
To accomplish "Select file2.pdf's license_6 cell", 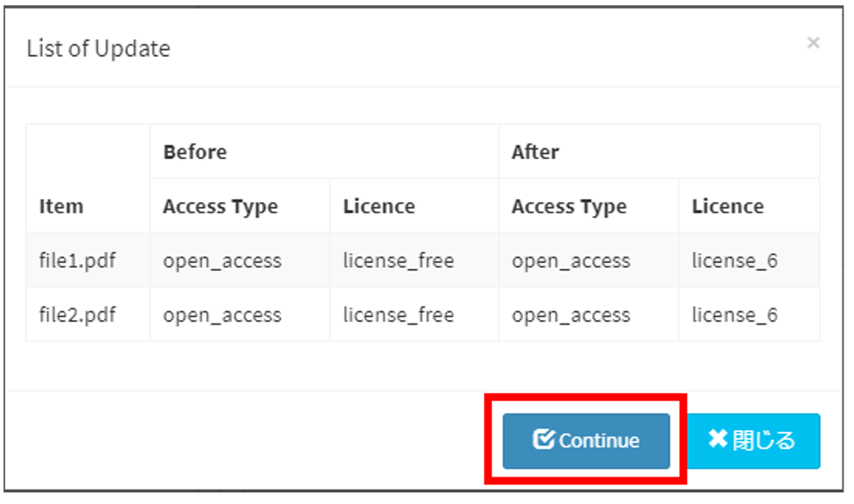I will coord(735,315).
